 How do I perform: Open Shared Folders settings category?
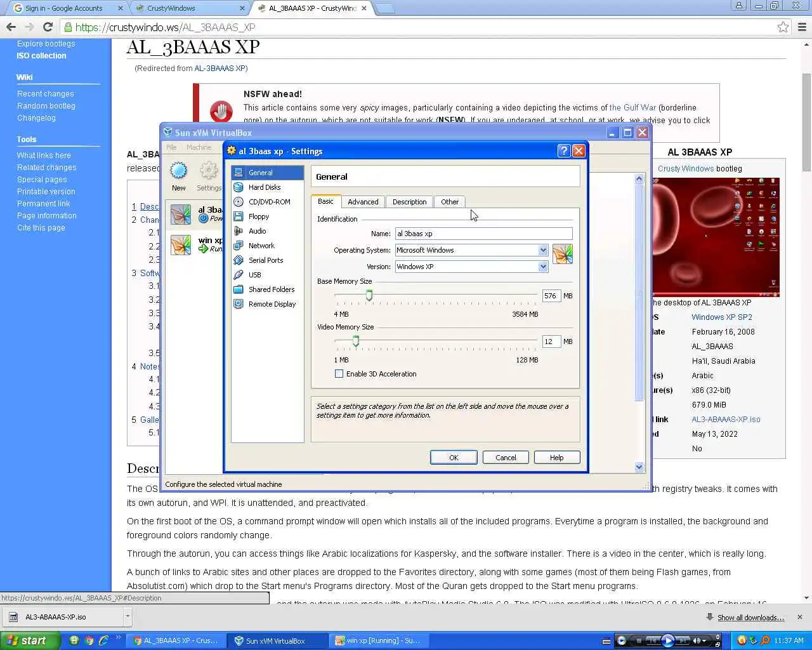267,289
